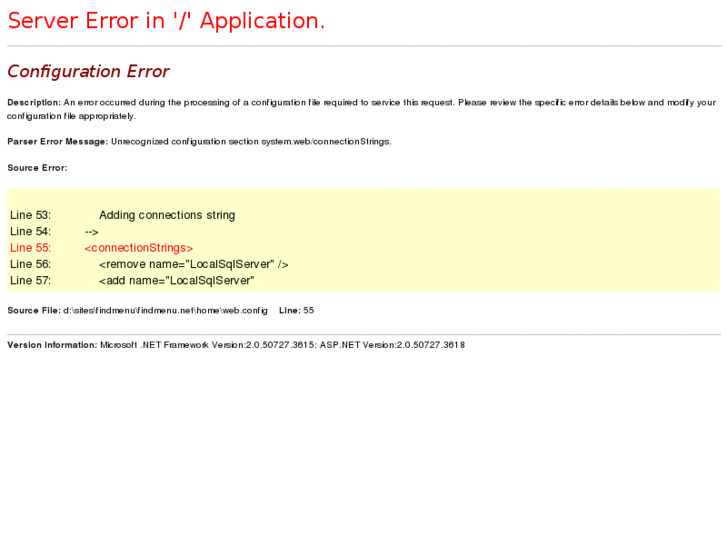The width and height of the screenshot is (727, 545).
Task: Click 'Unrecognized configuration section system.web/connectionStrings.' text
Action: [251, 142]
